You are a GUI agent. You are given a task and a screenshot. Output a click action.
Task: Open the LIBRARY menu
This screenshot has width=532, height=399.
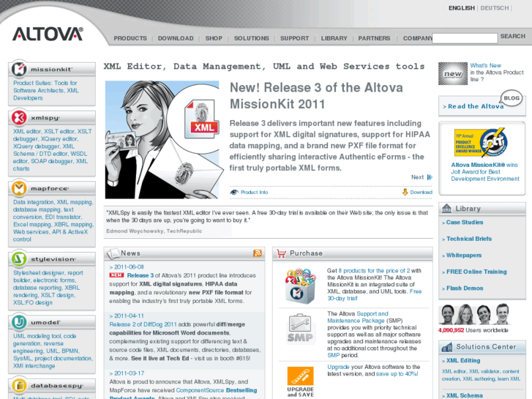point(334,38)
